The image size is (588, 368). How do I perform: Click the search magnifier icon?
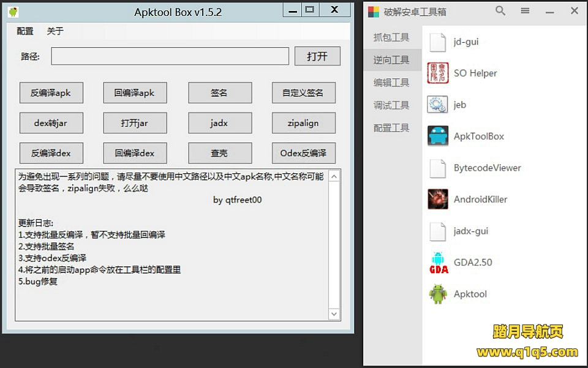(x=500, y=11)
